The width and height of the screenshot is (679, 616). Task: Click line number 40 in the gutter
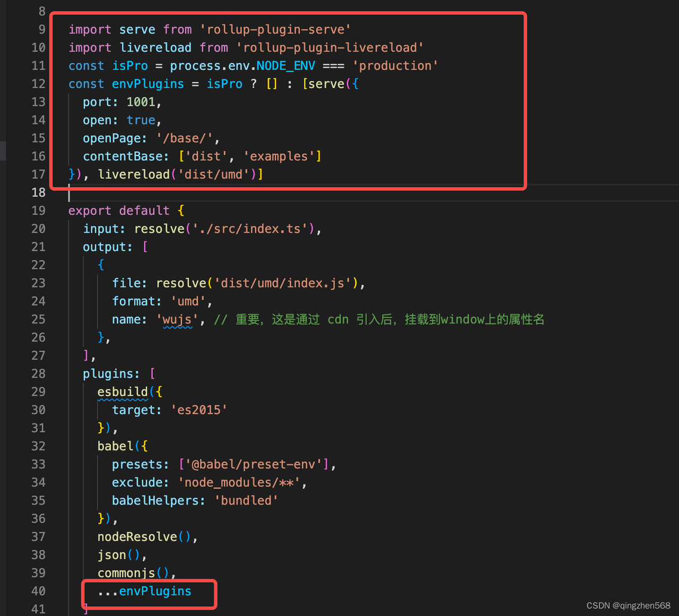click(x=38, y=591)
